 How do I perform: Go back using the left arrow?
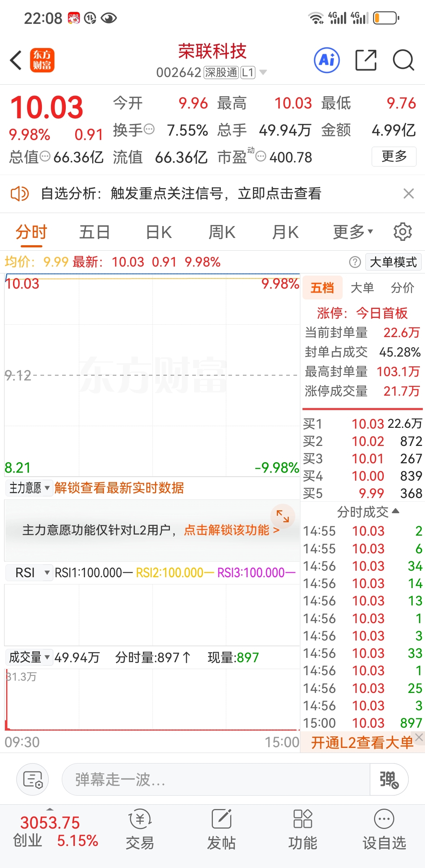tap(16, 60)
